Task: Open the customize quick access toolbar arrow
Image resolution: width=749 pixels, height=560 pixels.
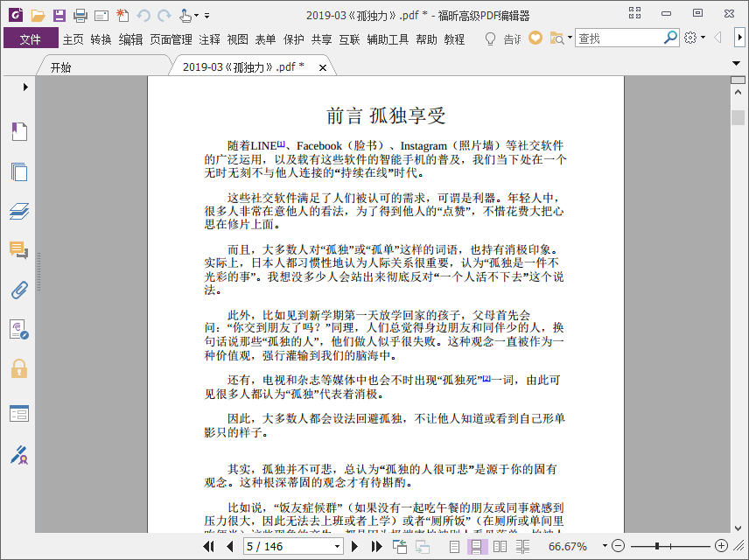Action: [x=206, y=16]
